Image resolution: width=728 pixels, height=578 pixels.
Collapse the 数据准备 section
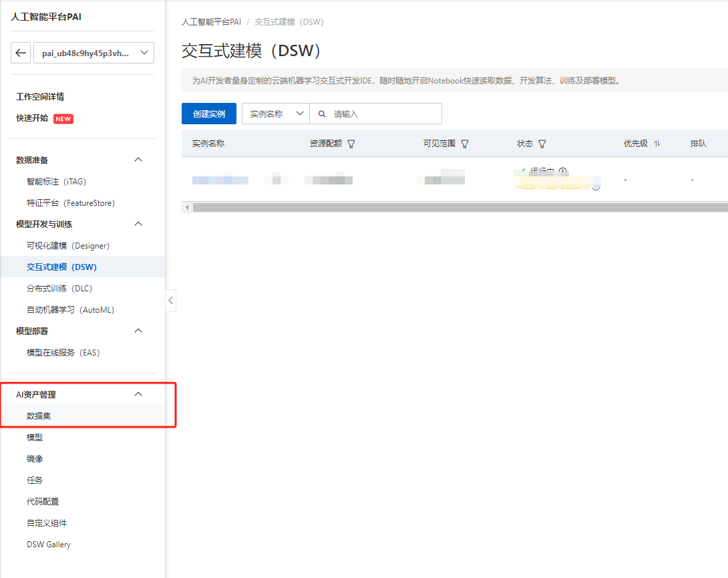138,160
